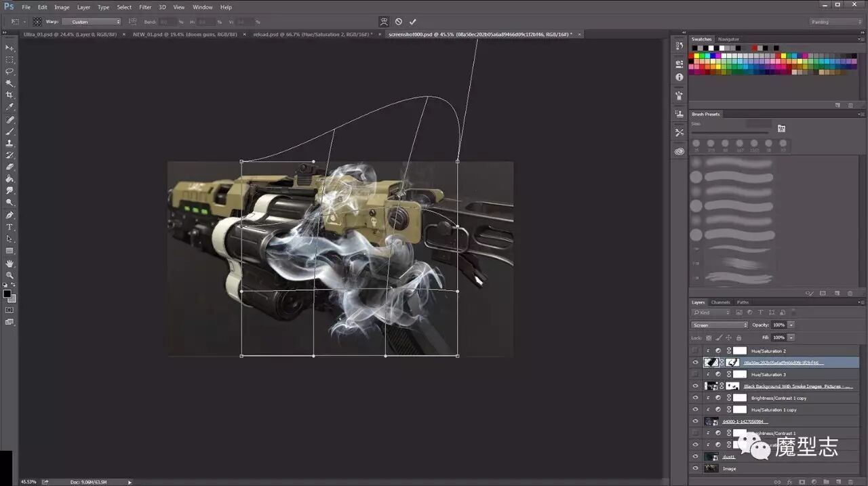Click the foreground color swatch
Viewport: 868px width, 486px height.
[7, 294]
